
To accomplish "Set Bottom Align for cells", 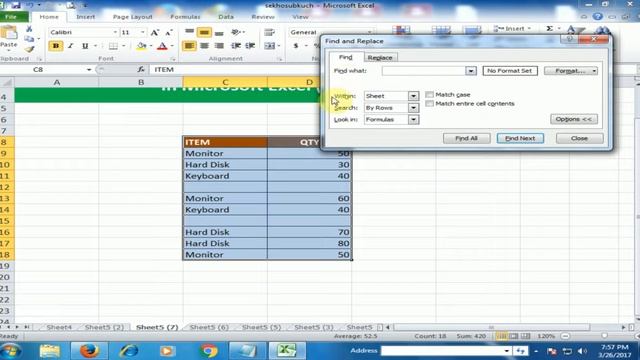I will 219,32.
